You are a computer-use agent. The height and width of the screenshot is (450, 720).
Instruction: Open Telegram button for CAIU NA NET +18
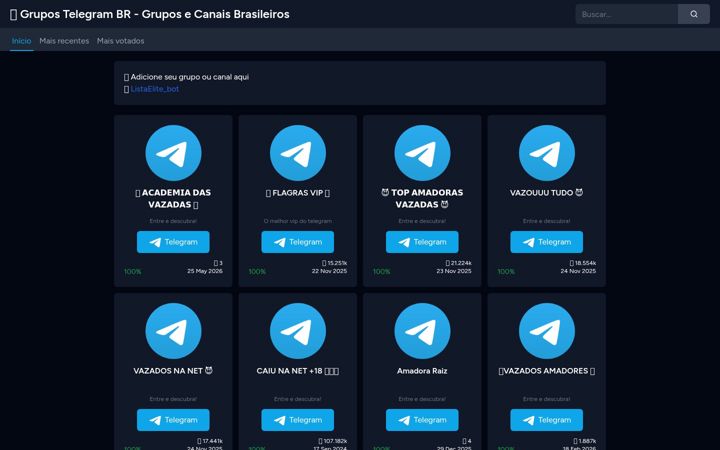click(x=298, y=420)
